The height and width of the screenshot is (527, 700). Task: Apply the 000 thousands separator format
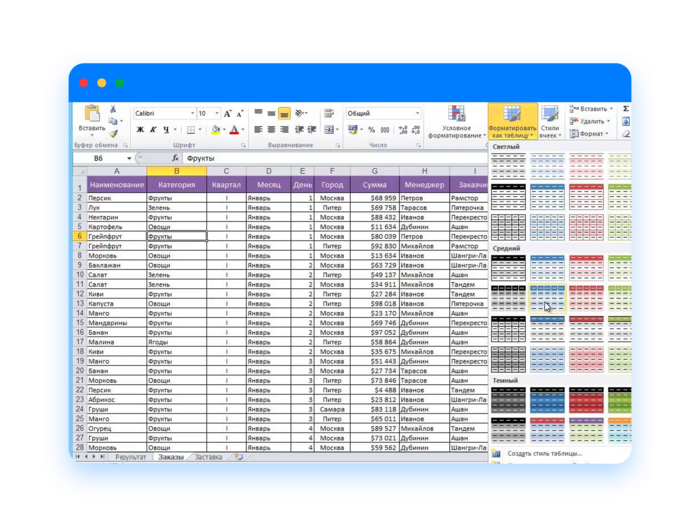pyautogui.click(x=385, y=130)
